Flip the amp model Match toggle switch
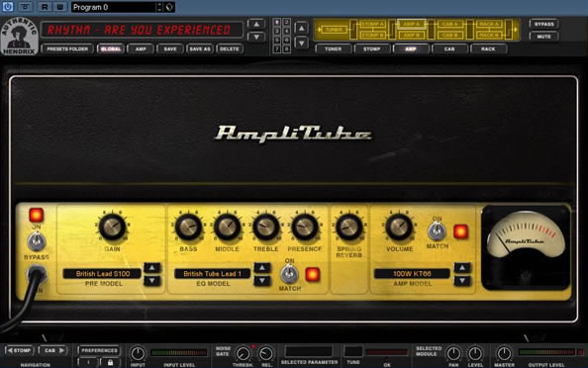Screen dimensions: 588x368 (x=437, y=231)
